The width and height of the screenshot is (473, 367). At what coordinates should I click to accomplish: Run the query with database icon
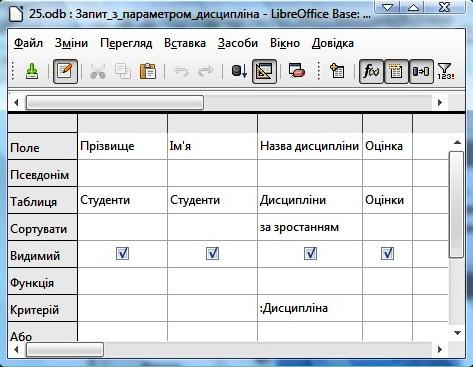239,71
